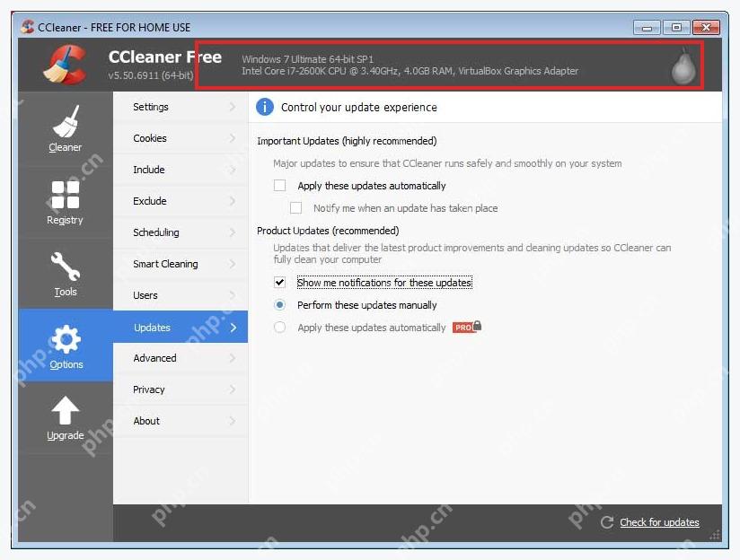Enable Apply these updates automatically checkbox
This screenshot has height=560, width=740.
pyautogui.click(x=280, y=186)
